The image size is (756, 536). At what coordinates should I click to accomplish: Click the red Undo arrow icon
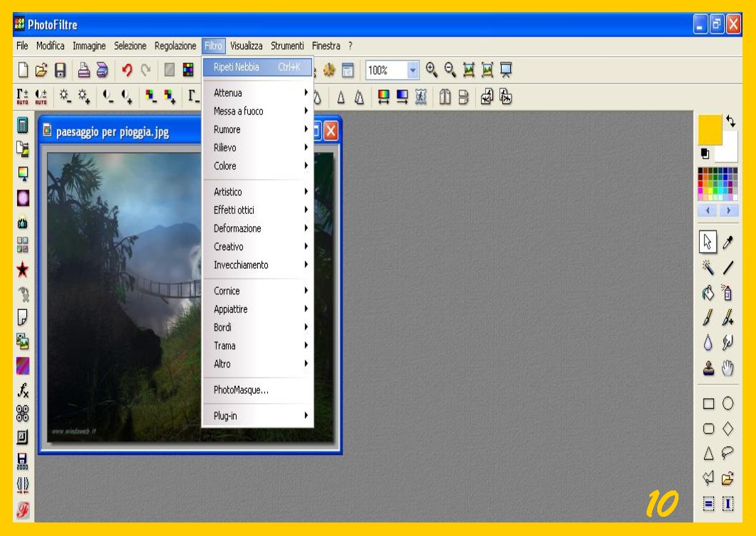(x=127, y=70)
